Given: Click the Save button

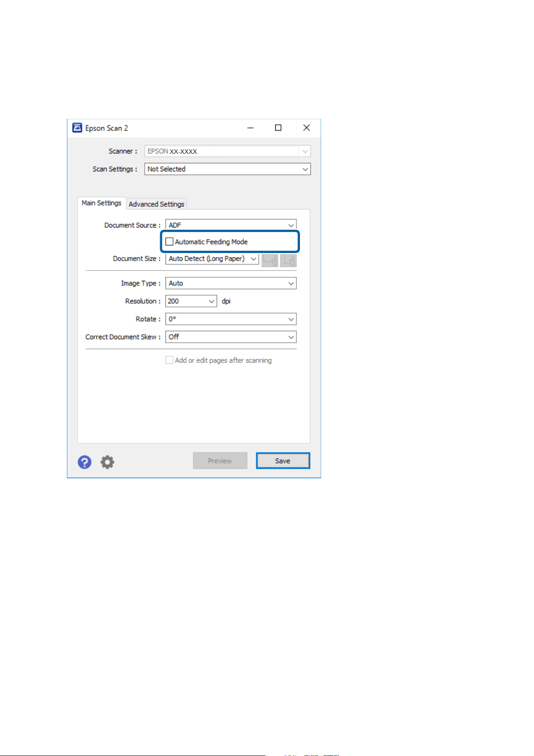Looking at the screenshot, I should pos(283,461).
